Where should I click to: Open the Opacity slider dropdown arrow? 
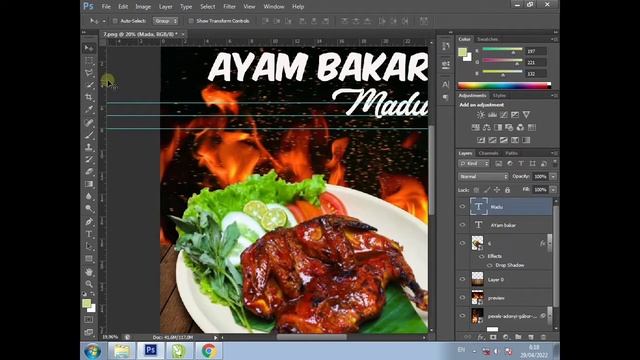(553, 177)
